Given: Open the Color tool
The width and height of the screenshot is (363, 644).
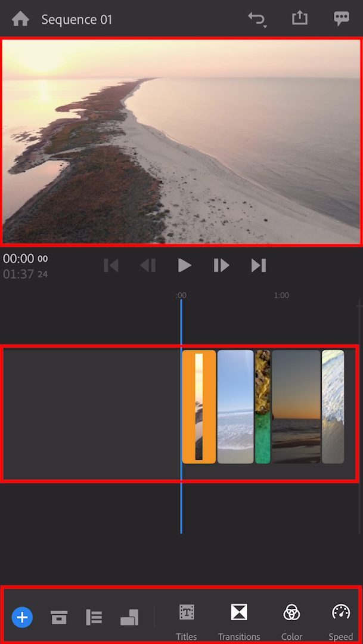Looking at the screenshot, I should click(x=291, y=621).
